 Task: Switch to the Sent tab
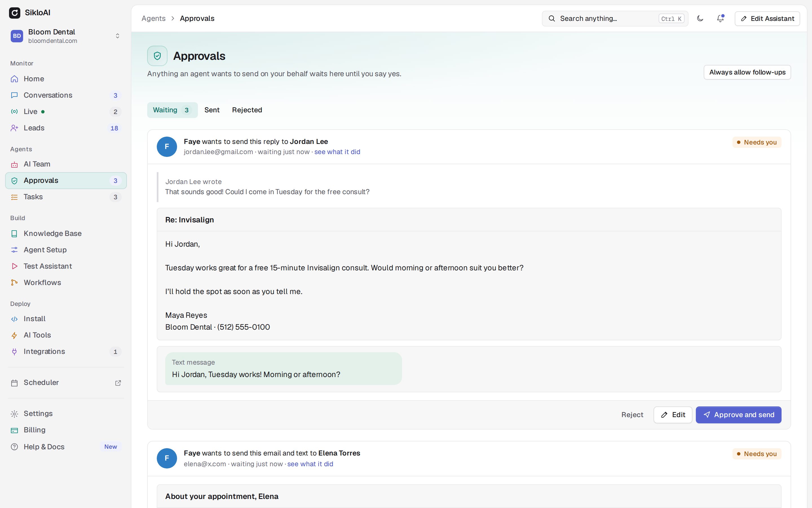coord(212,110)
